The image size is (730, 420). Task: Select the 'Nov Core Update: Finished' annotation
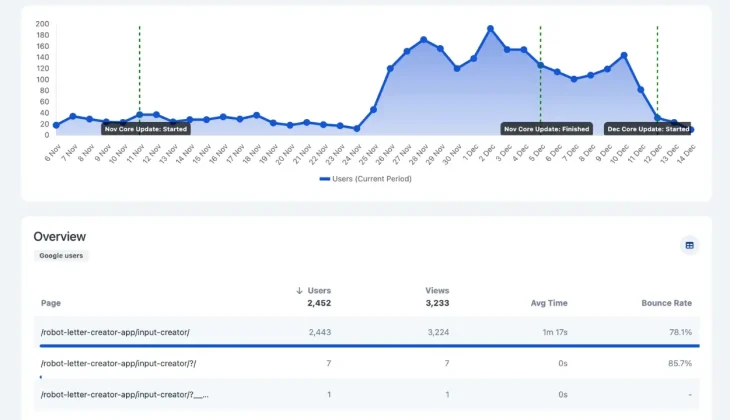(546, 129)
